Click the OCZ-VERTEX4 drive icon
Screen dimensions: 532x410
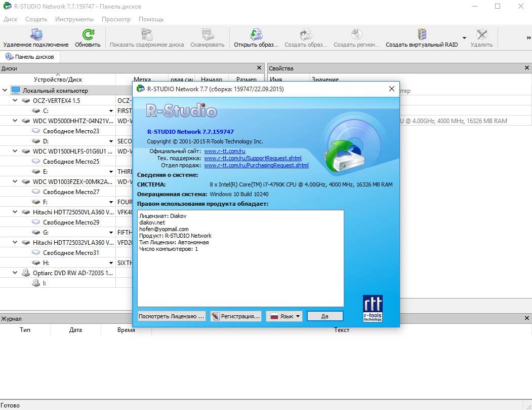(26, 100)
